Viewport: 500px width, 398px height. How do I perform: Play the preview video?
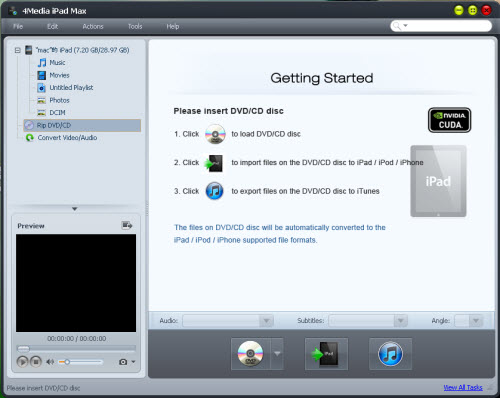point(22,362)
